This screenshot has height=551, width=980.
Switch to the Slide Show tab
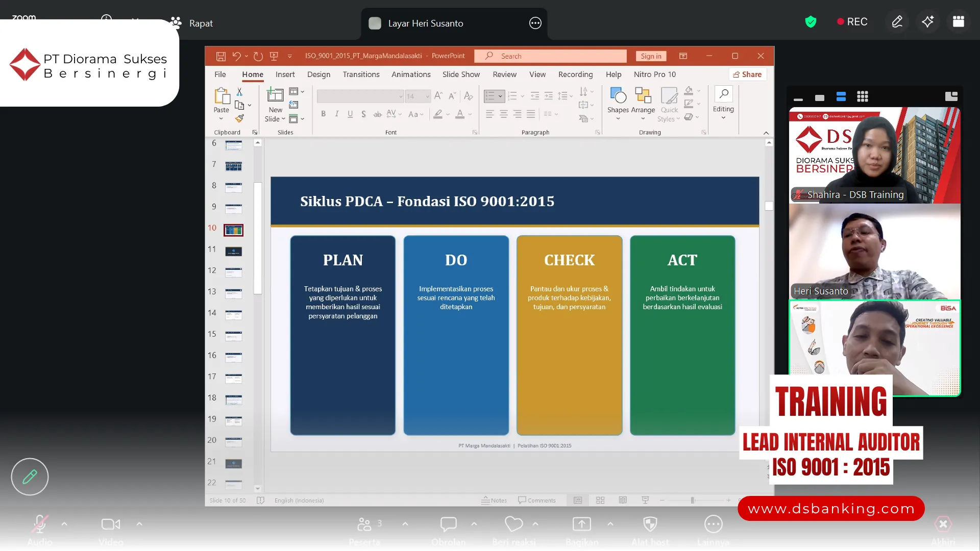(461, 74)
